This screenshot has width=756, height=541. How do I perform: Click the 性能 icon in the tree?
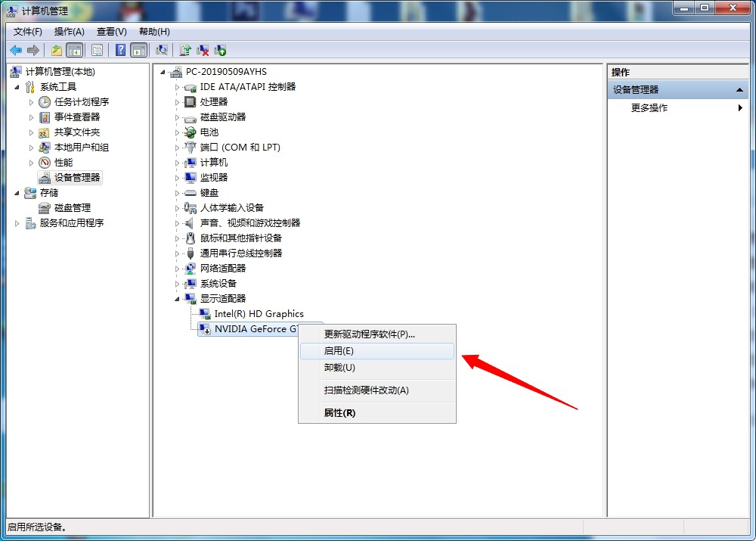tap(45, 163)
